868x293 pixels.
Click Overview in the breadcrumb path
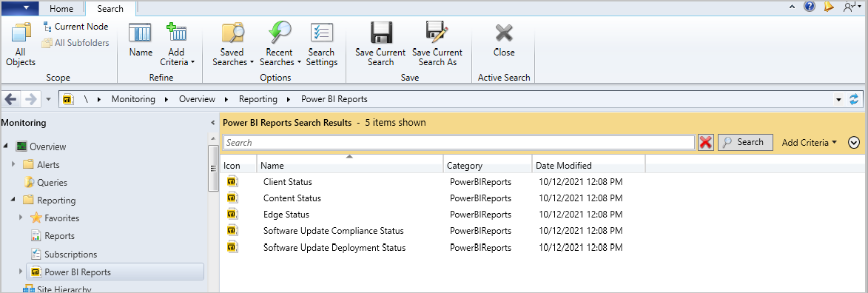[x=197, y=99]
